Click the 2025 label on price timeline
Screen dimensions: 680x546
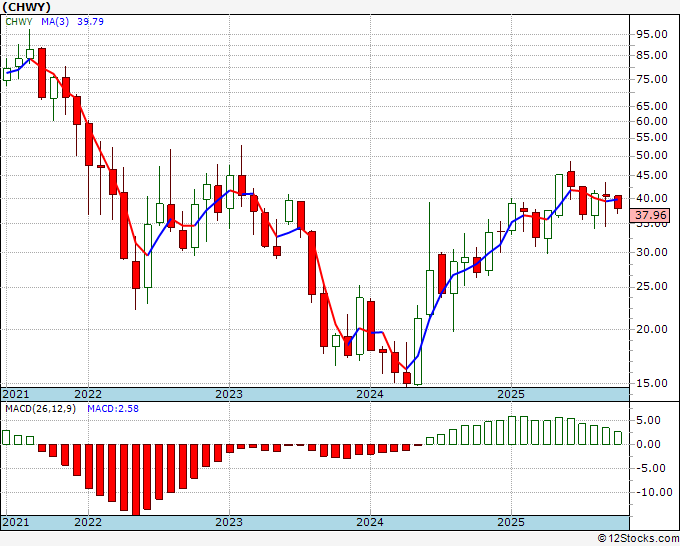pyautogui.click(x=511, y=394)
